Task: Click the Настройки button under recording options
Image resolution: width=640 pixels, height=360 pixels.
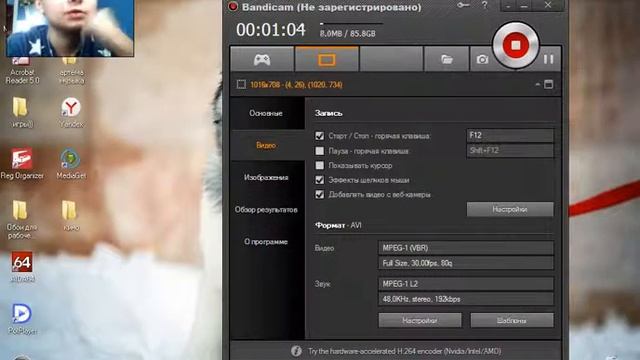Action: pyautogui.click(x=510, y=209)
